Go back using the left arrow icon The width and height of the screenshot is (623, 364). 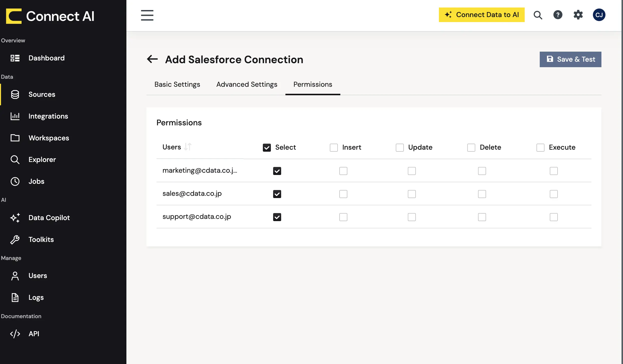coord(152,59)
